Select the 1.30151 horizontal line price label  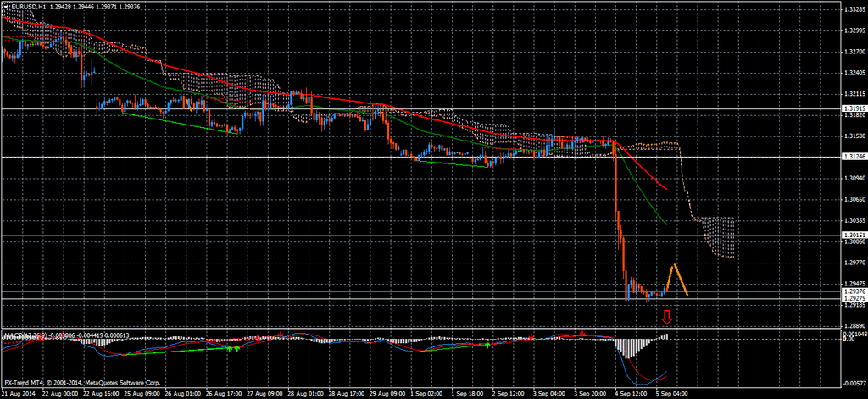tap(854, 235)
